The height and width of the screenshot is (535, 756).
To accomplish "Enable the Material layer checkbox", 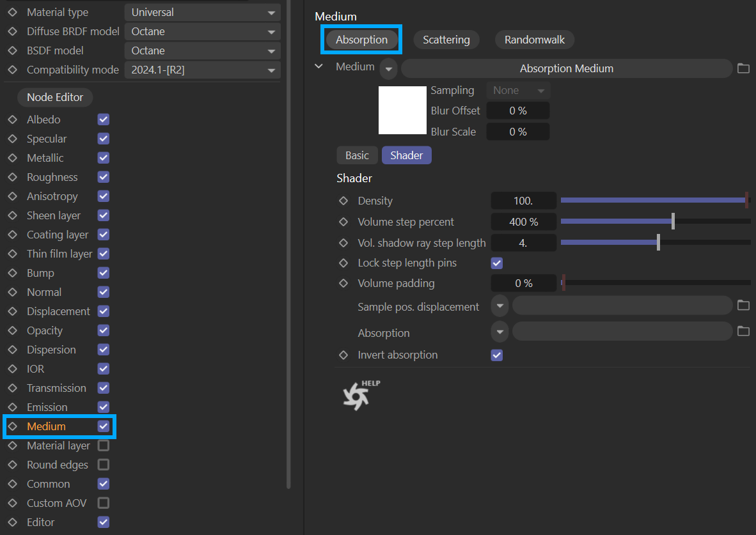I will tap(103, 446).
